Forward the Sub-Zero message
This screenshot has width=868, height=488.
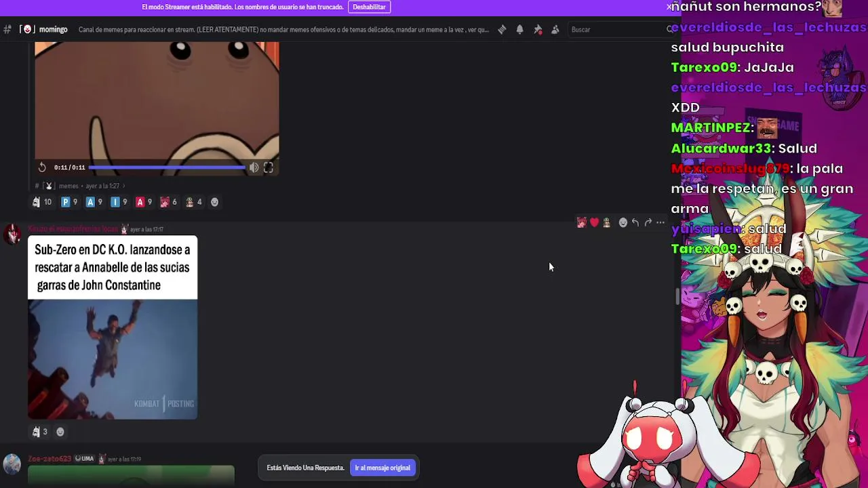click(648, 222)
